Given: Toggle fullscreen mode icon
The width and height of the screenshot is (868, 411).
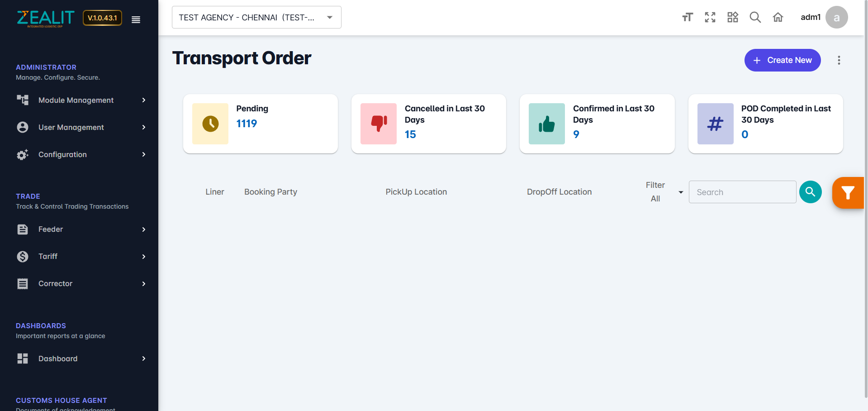Looking at the screenshot, I should pos(710,17).
